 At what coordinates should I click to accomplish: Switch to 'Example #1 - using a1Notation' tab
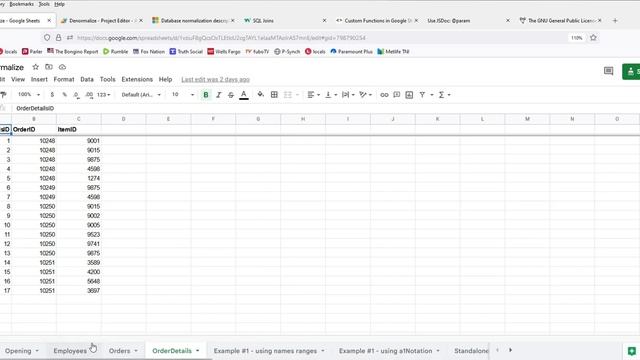click(385, 351)
